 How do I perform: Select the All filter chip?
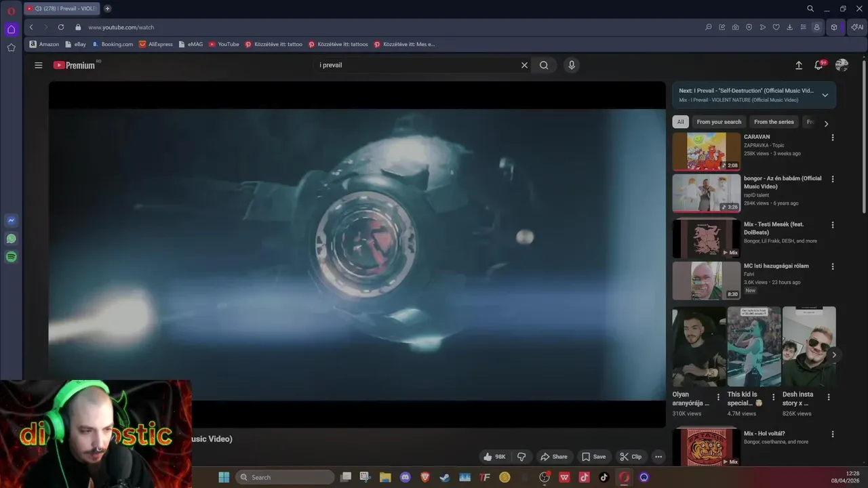tap(680, 122)
